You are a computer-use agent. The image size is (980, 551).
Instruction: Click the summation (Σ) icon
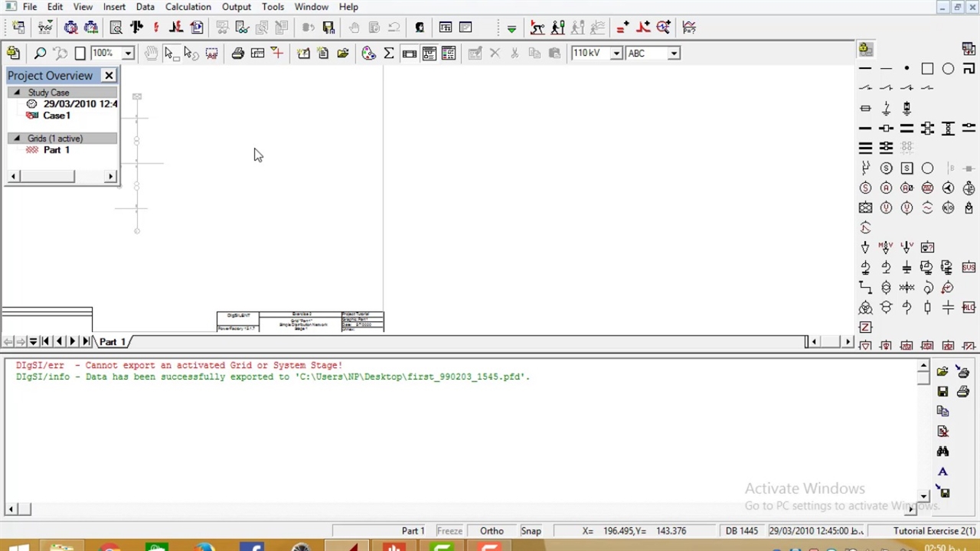(x=389, y=54)
